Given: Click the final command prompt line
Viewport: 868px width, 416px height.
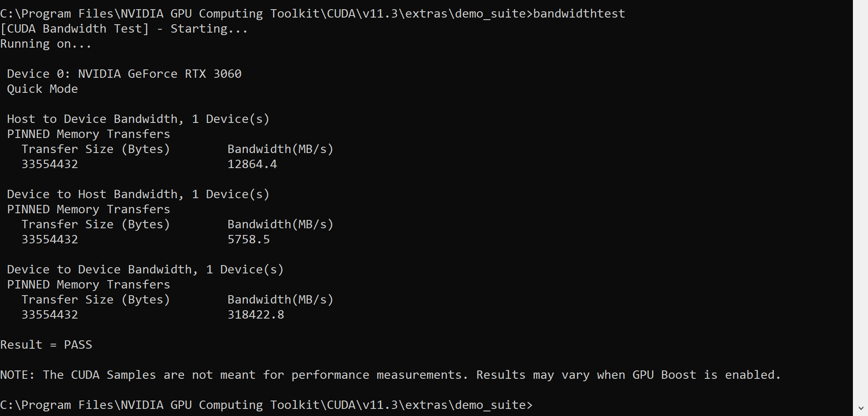Looking at the screenshot, I should pos(266,405).
